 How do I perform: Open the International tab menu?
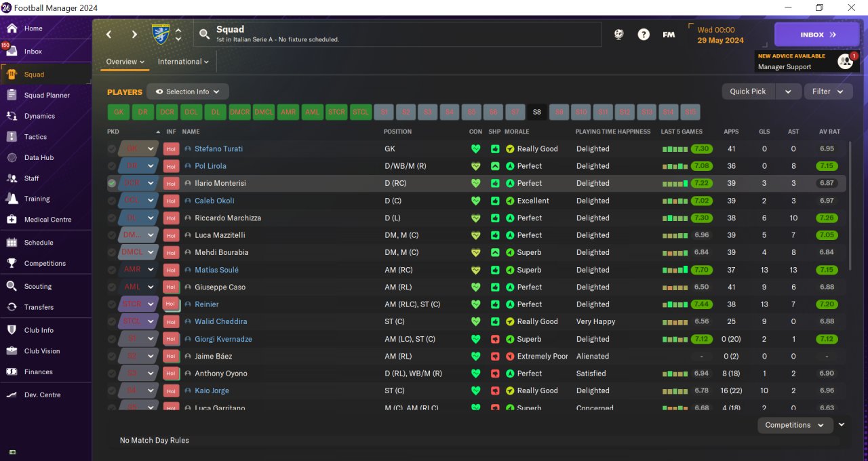(x=183, y=62)
